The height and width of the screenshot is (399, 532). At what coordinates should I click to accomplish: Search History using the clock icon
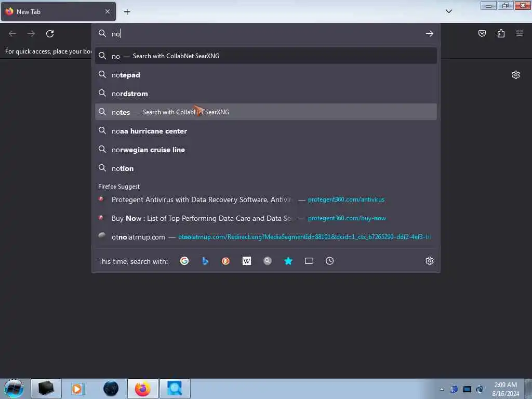(330, 261)
